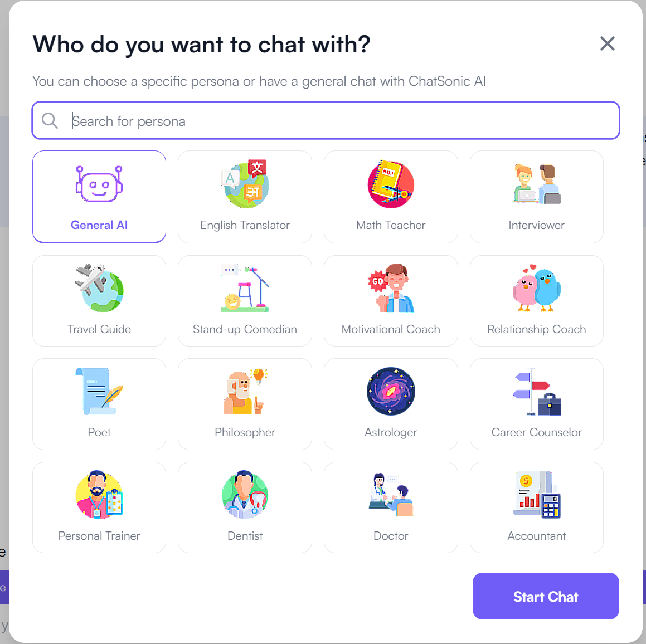Choose the English Translator persona icon

(x=245, y=184)
